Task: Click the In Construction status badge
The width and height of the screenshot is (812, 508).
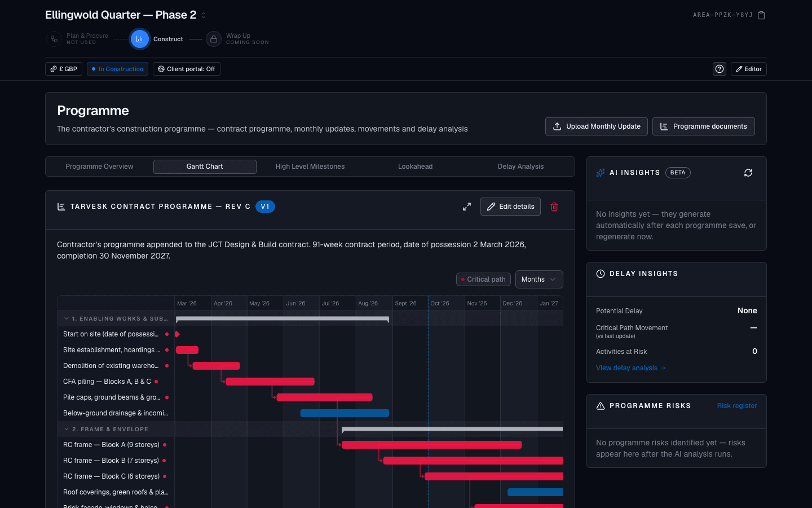Action: pos(117,69)
